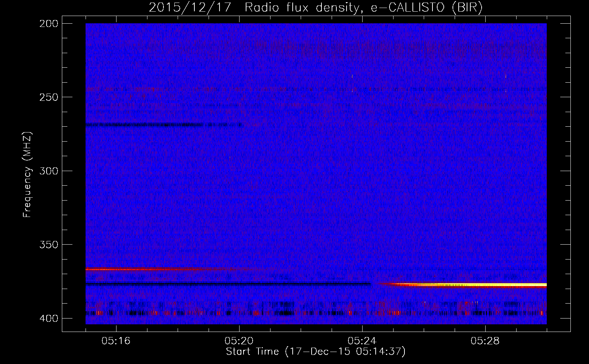The height and width of the screenshot is (364, 589).
Task: Click the 'Start Time (17-Dec-15 05:14:37)' label
Action: point(316,352)
